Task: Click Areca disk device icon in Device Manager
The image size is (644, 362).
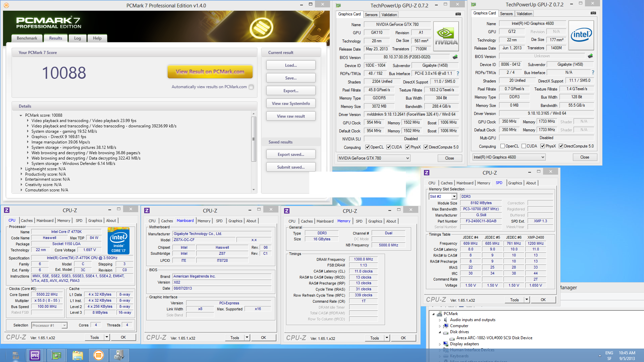Action: coord(452,338)
